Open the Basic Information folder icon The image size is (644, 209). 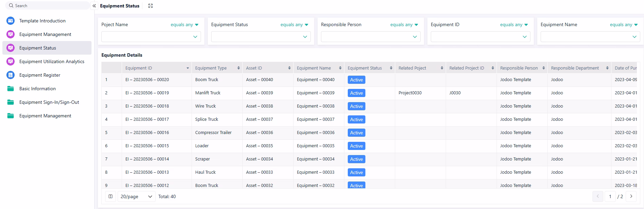tap(11, 89)
